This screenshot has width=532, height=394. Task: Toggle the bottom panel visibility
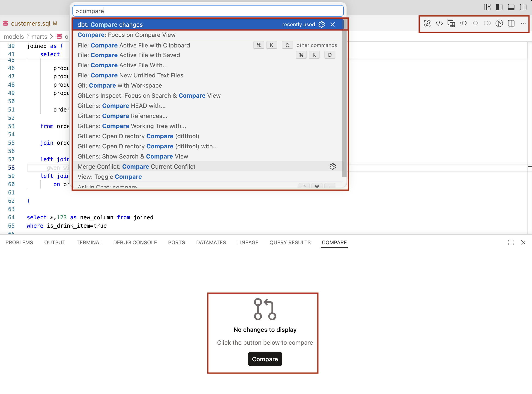pyautogui.click(x=511, y=7)
